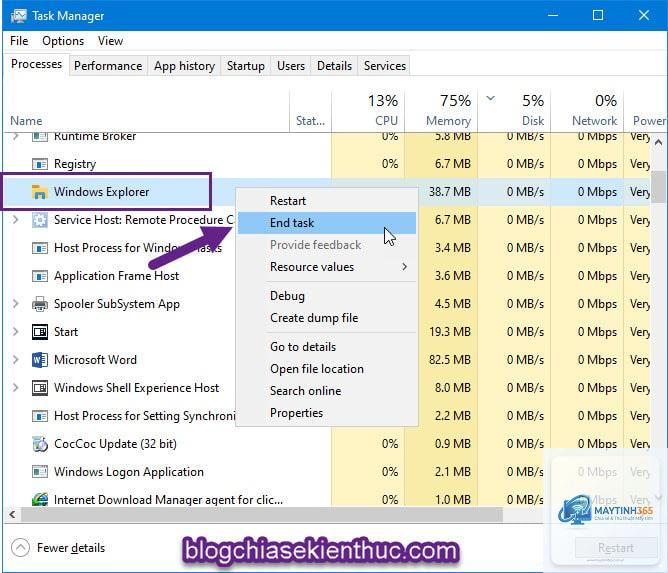The image size is (668, 573).
Task: Open the View menu
Action: coord(110,41)
